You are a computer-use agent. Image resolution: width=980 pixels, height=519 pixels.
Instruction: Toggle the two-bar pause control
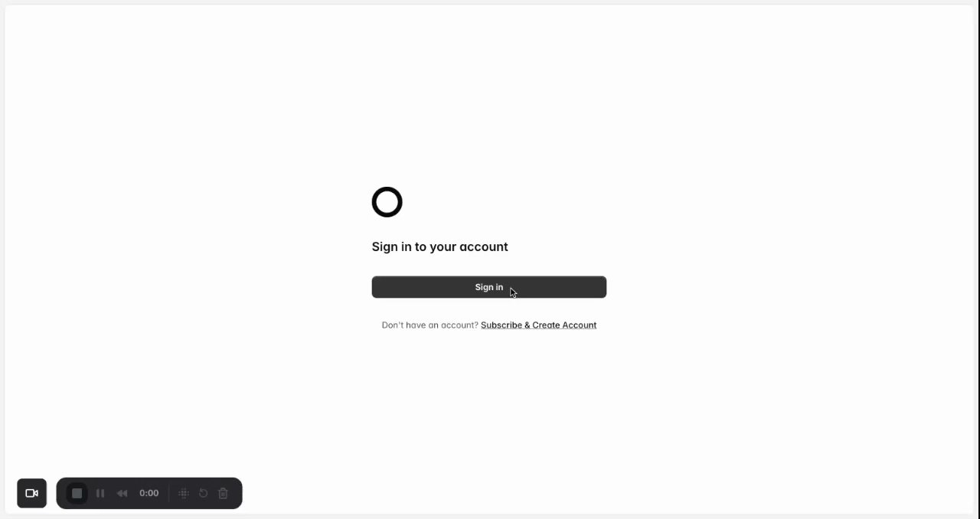[100, 493]
